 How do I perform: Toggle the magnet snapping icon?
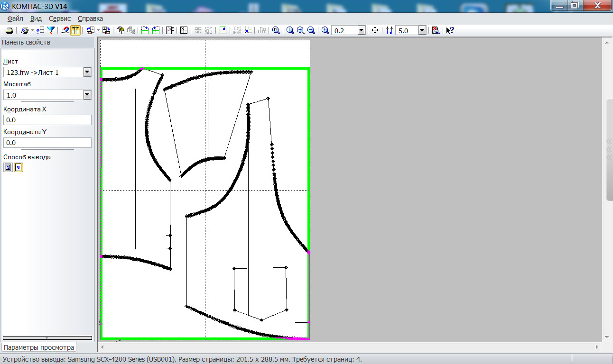(x=65, y=30)
